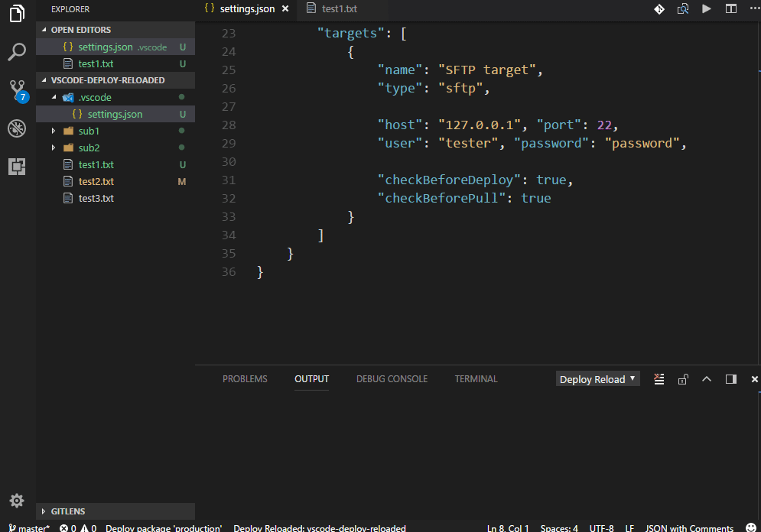761x532 pixels.
Task: Click the port value 22
Action: point(604,125)
